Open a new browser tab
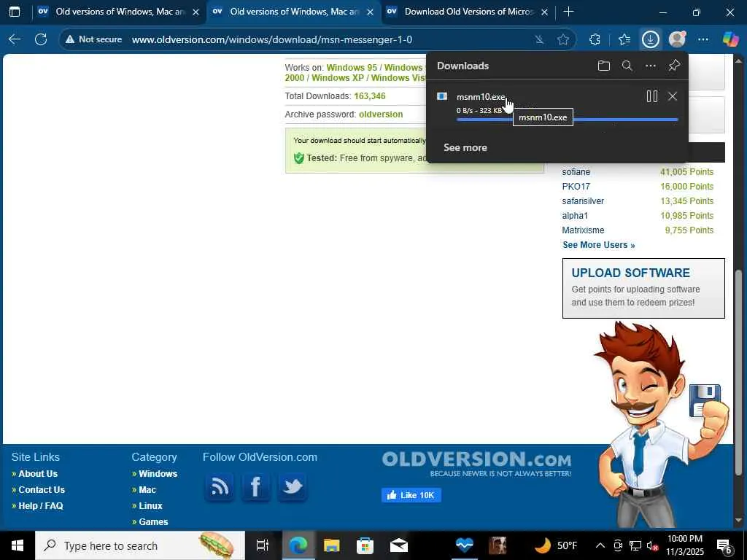Screen dimensions: 747x560 (x=568, y=12)
